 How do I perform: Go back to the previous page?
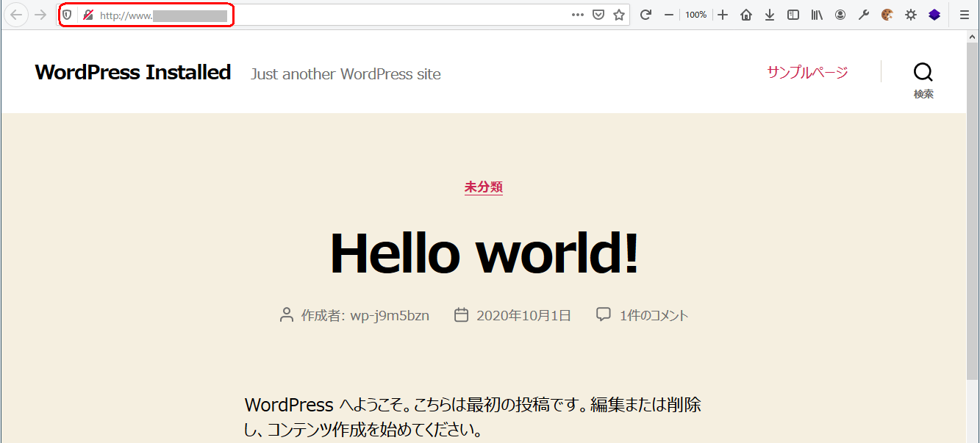click(x=15, y=15)
